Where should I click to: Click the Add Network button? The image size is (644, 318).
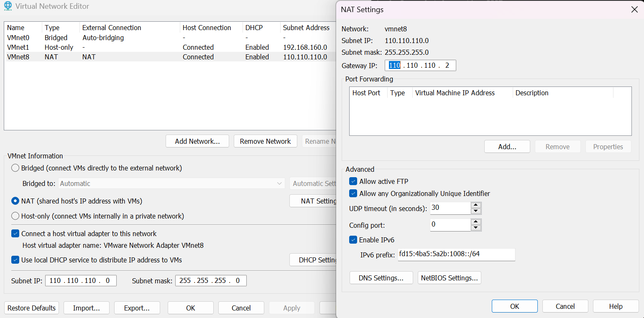pos(197,141)
